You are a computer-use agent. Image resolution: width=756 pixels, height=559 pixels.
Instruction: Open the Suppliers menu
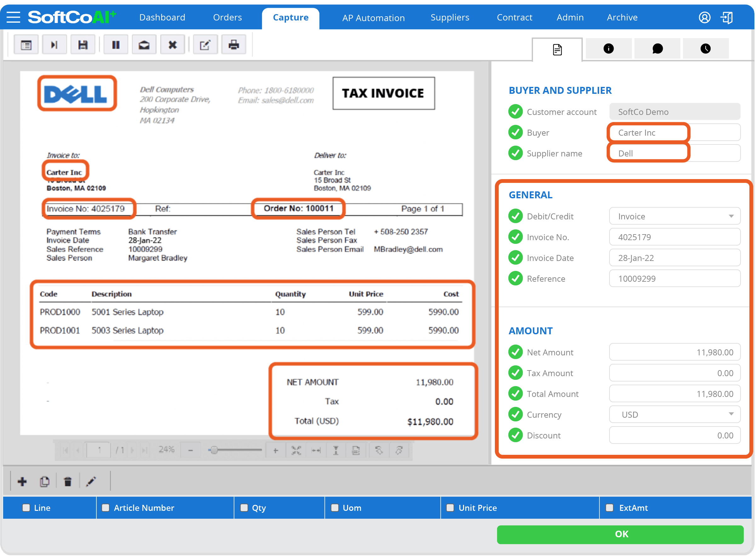[x=450, y=17]
